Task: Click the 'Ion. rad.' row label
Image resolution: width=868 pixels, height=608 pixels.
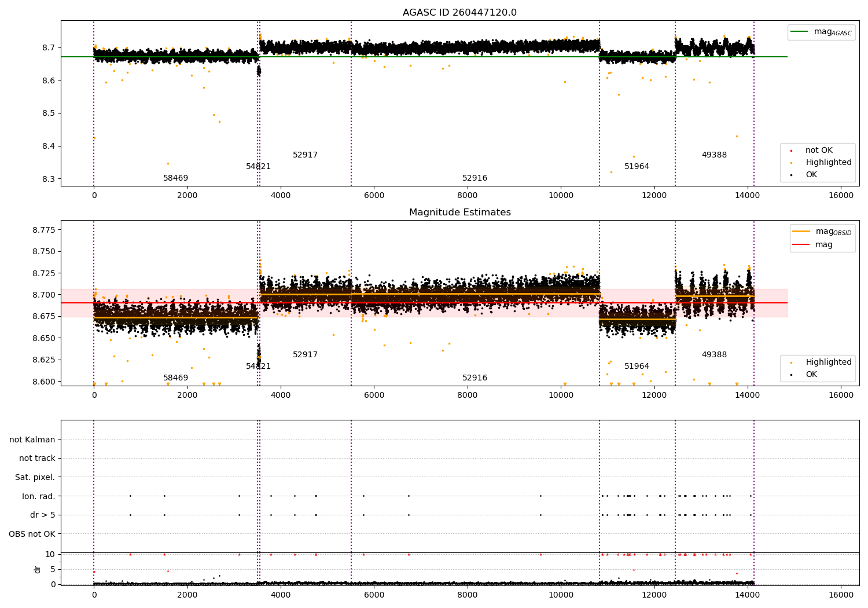Action: point(39,496)
